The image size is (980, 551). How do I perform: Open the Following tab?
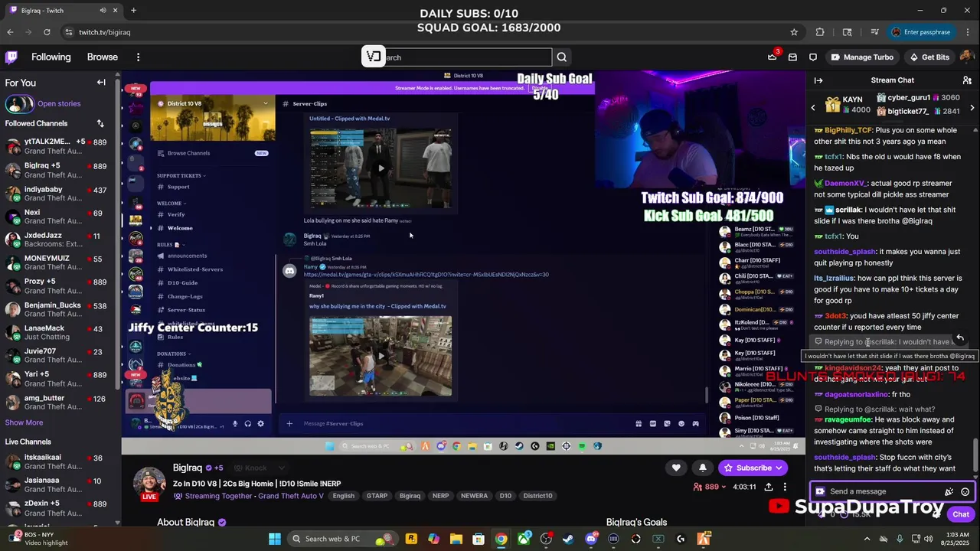51,57
